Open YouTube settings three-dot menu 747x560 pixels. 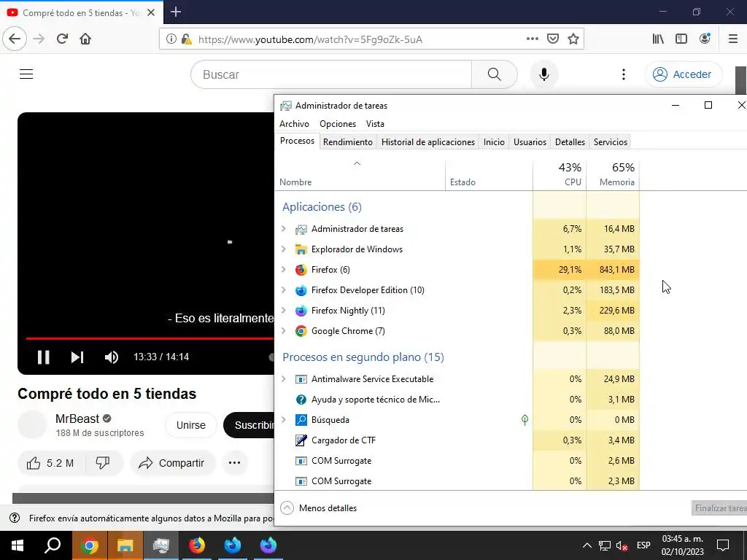pyautogui.click(x=623, y=74)
